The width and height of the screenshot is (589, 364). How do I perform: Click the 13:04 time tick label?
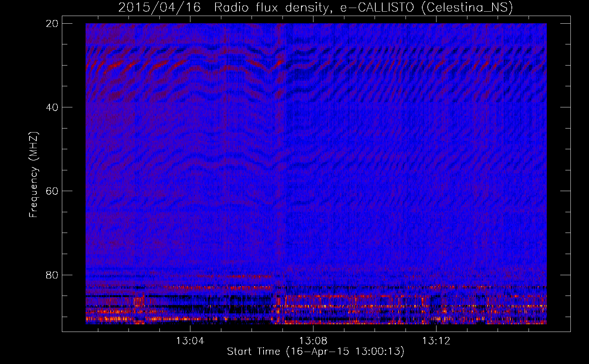(x=190, y=341)
